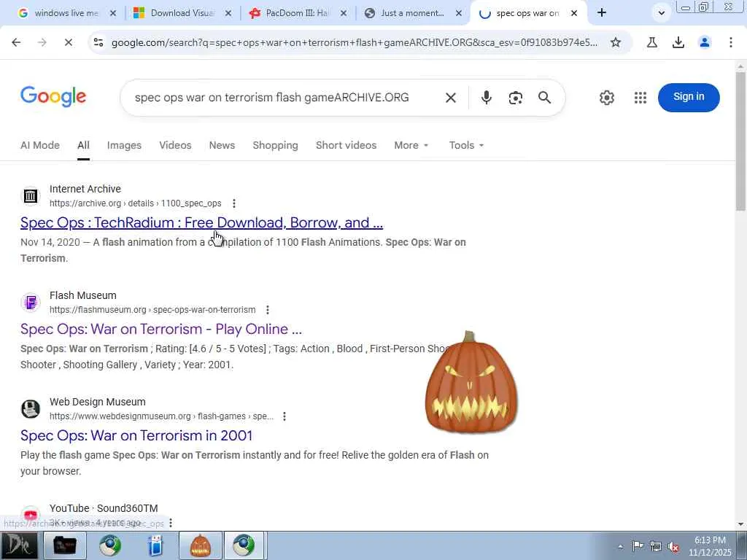Open a new browser tab
This screenshot has width=747, height=560.
[x=602, y=13]
